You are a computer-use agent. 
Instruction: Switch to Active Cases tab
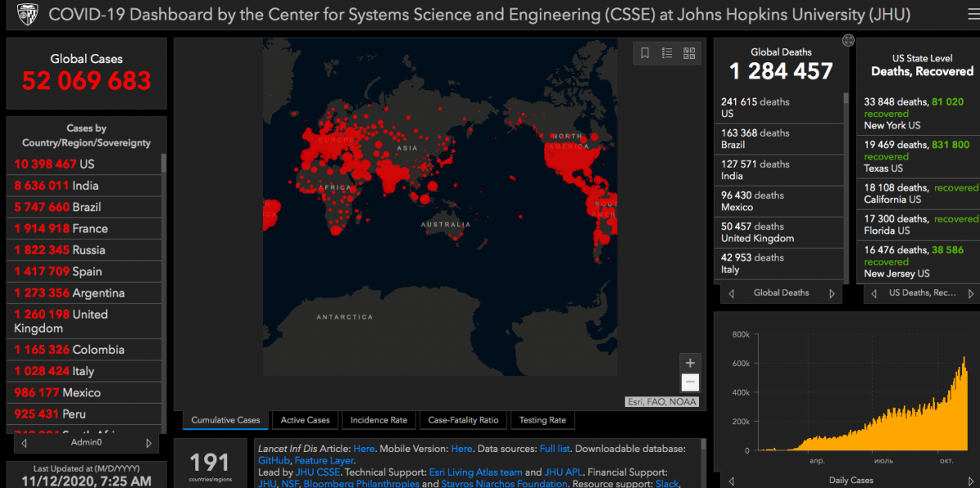point(305,420)
